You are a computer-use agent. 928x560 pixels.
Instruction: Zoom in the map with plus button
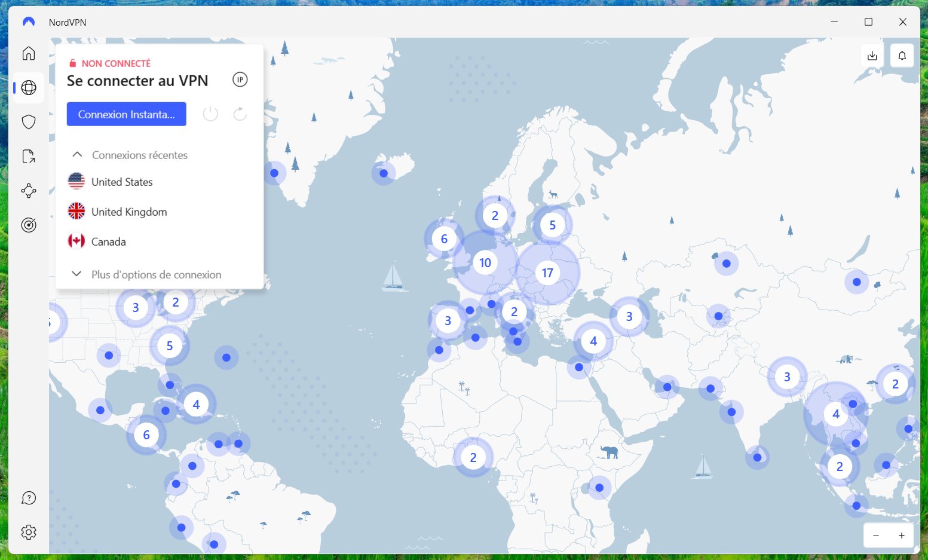tap(902, 535)
